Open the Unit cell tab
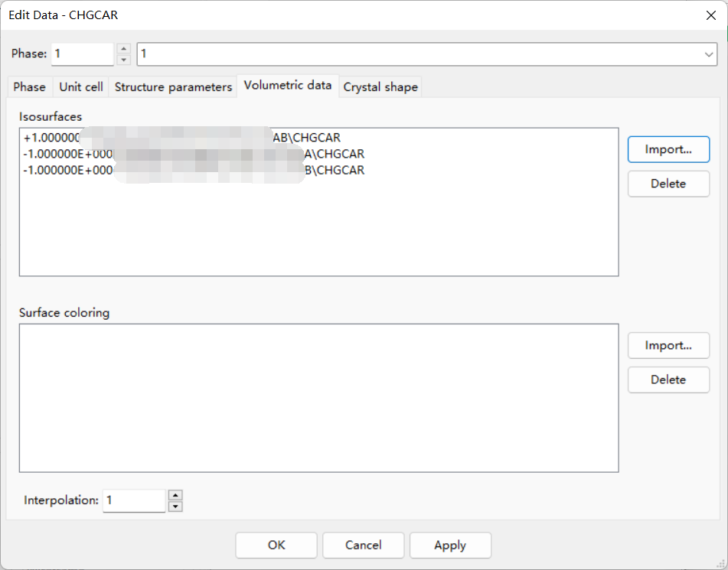 point(81,86)
